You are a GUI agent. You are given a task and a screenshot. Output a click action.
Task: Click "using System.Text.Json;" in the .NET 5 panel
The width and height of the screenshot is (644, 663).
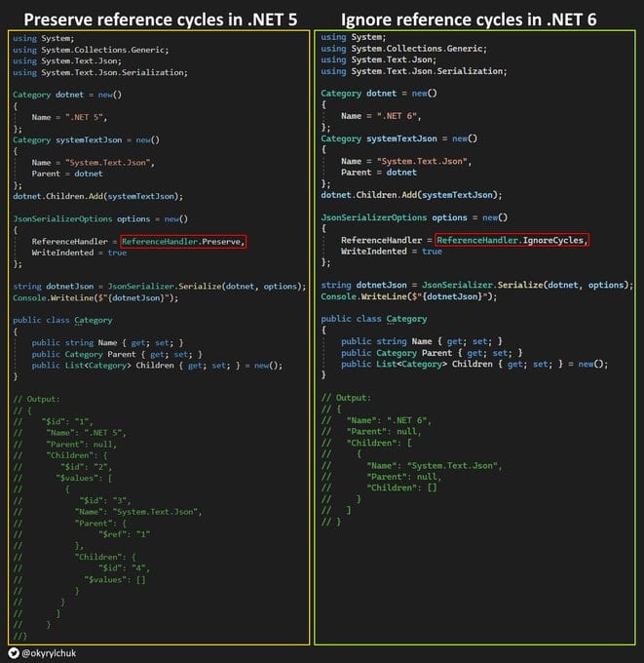click(67, 60)
